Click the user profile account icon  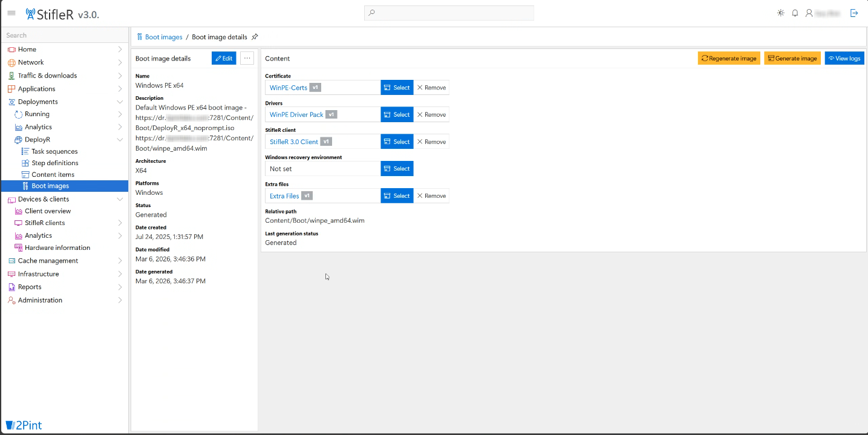[x=809, y=12]
